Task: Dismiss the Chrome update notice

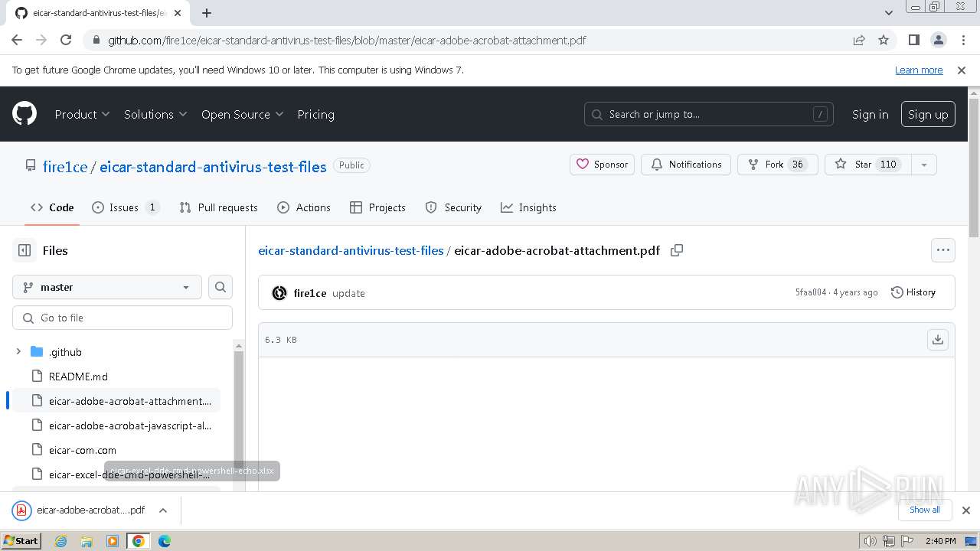Action: [x=962, y=70]
